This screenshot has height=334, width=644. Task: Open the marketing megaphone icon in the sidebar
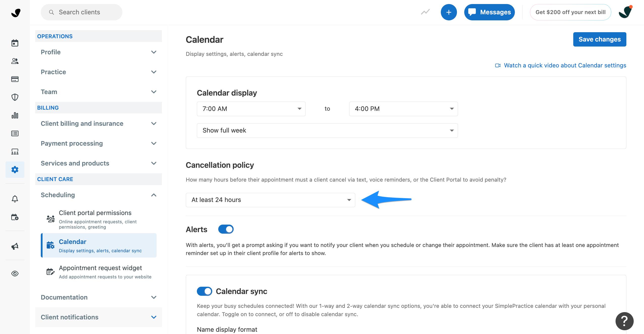pos(15,246)
